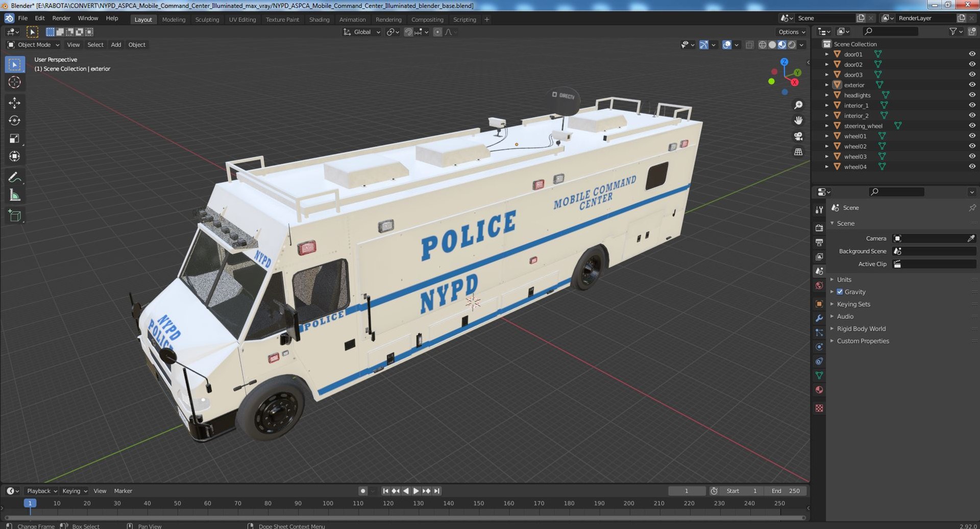Hide headlights via eye icon
This screenshot has height=529, width=980.
pos(972,95)
